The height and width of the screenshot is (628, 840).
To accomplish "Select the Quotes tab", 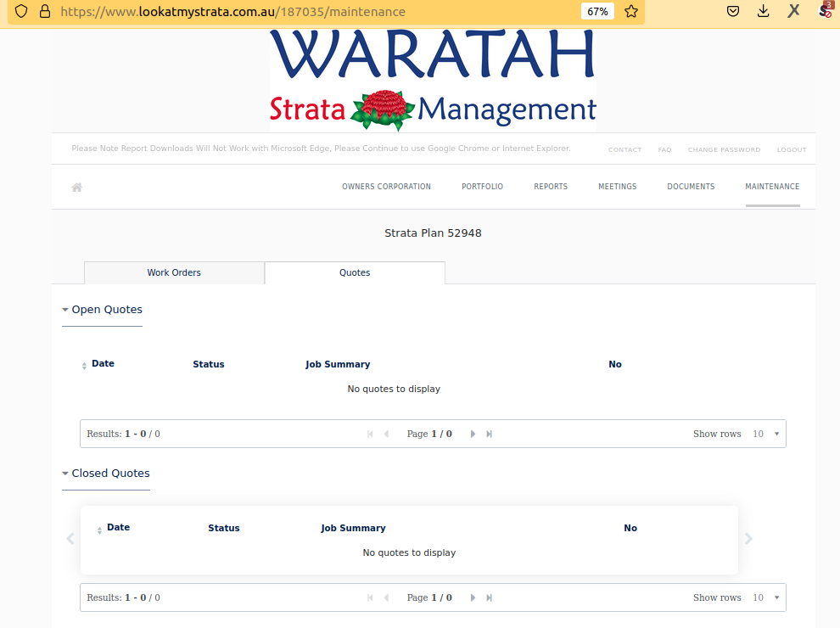I will coord(355,272).
